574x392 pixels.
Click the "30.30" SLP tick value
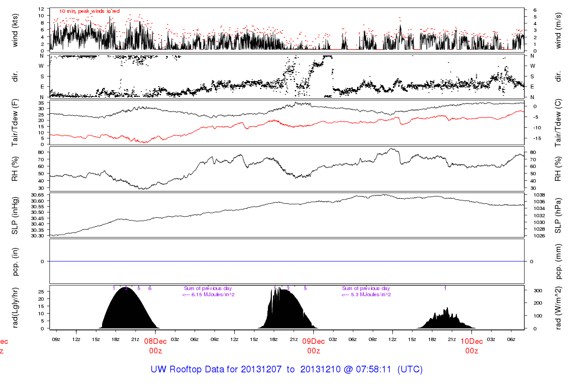(x=38, y=236)
